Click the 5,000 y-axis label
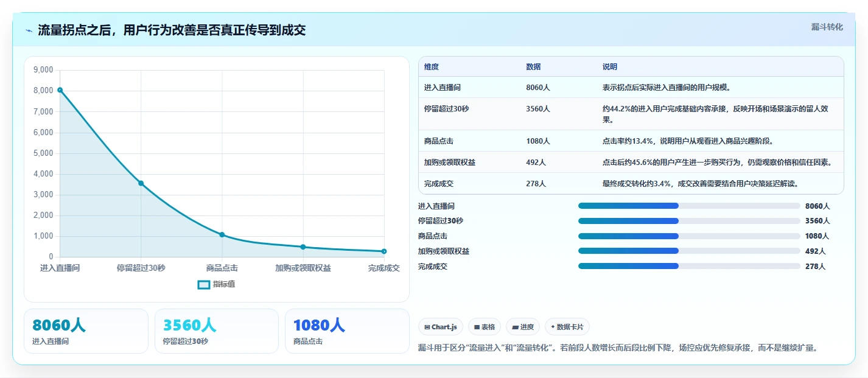The width and height of the screenshot is (868, 378). [43, 153]
